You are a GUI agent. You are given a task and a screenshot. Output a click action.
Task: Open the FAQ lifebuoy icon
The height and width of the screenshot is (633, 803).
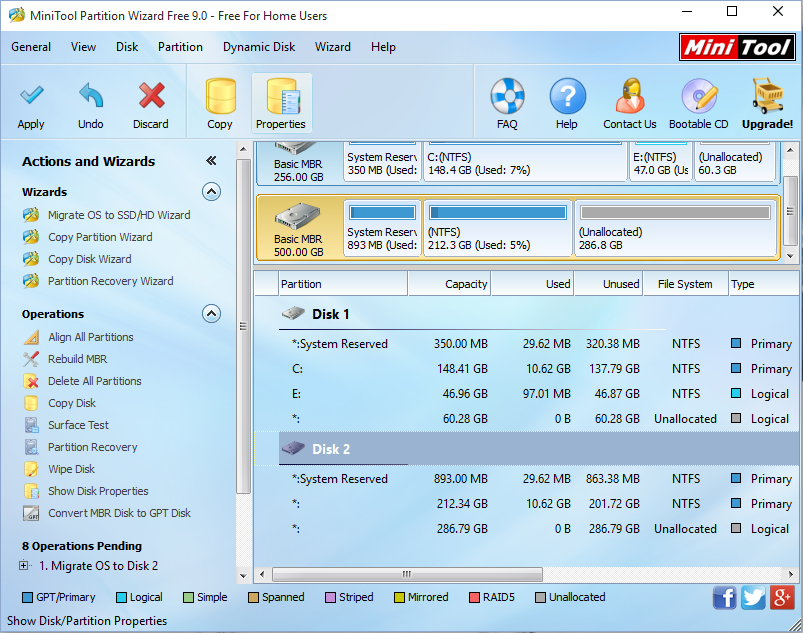507,96
